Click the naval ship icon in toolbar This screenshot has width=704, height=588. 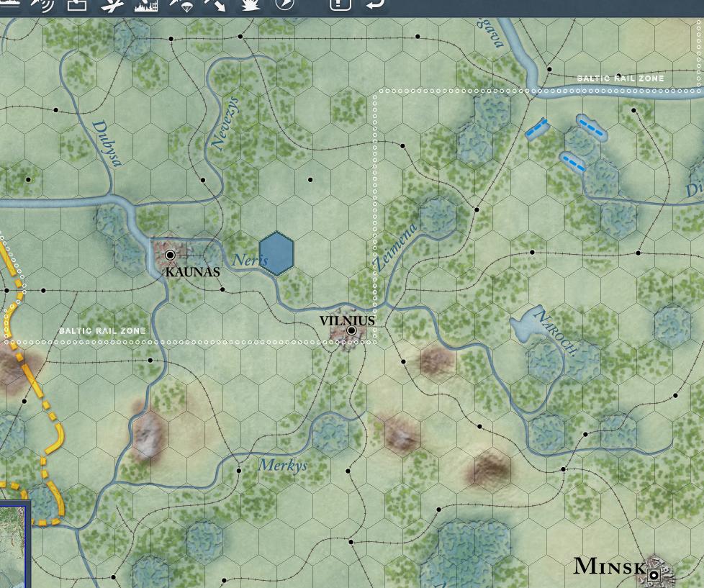coord(10,4)
